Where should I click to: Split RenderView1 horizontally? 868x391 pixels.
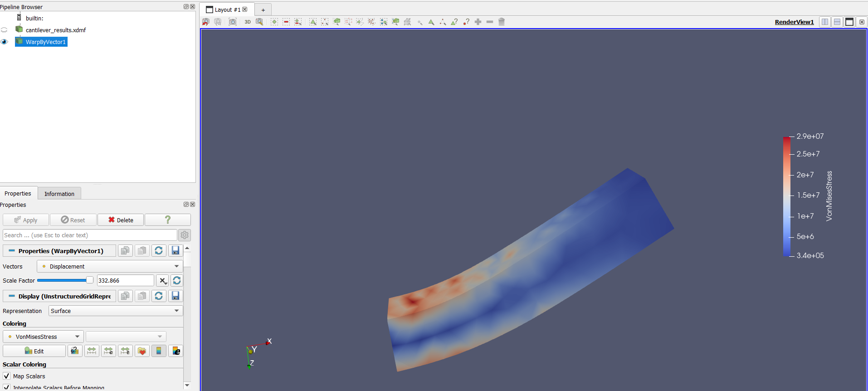coord(825,22)
